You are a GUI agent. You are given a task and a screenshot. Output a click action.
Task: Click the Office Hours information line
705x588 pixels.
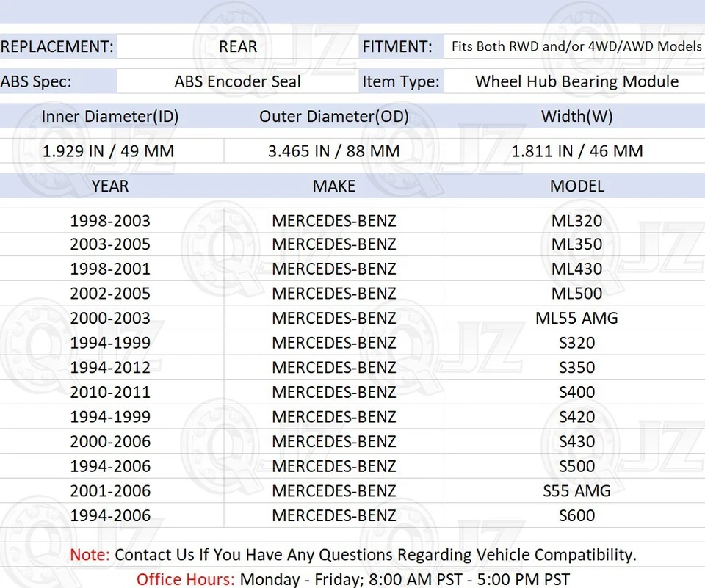coord(352,578)
